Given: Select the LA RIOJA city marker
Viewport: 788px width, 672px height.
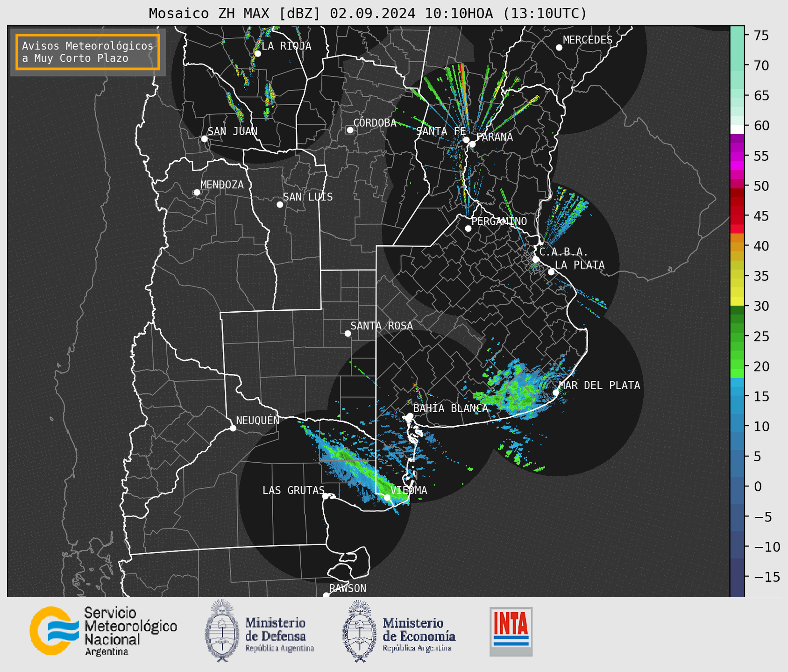Looking at the screenshot, I should tap(257, 54).
